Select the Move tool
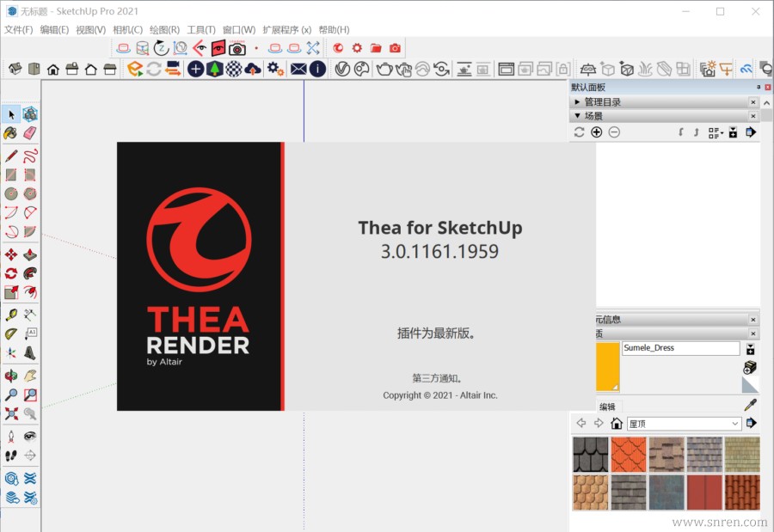This screenshot has width=774, height=532. pos(11,254)
